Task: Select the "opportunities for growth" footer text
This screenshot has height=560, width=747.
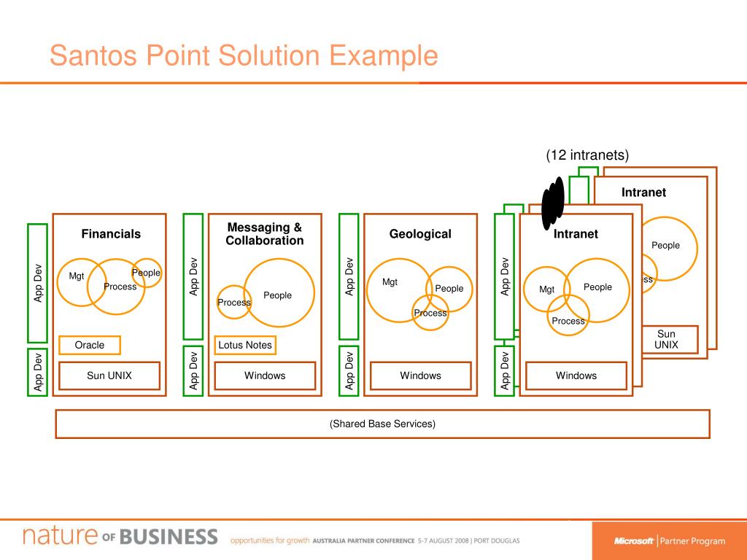Action: (x=270, y=540)
